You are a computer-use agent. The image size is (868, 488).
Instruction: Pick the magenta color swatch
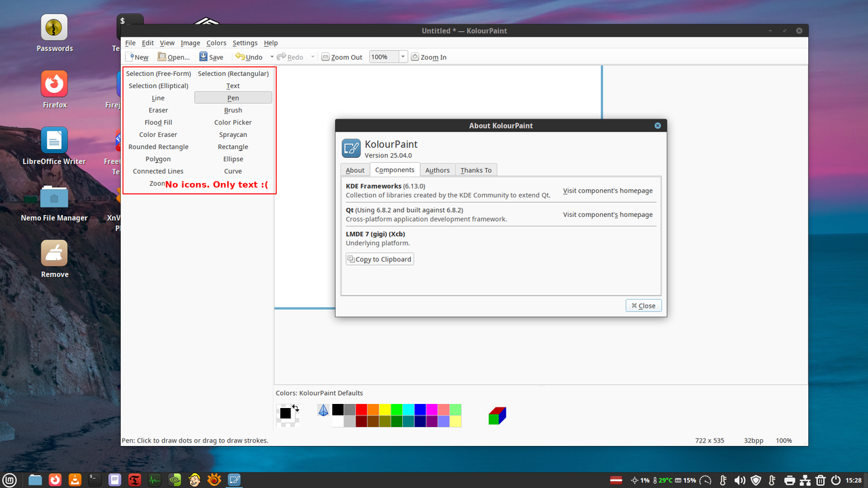coord(432,409)
